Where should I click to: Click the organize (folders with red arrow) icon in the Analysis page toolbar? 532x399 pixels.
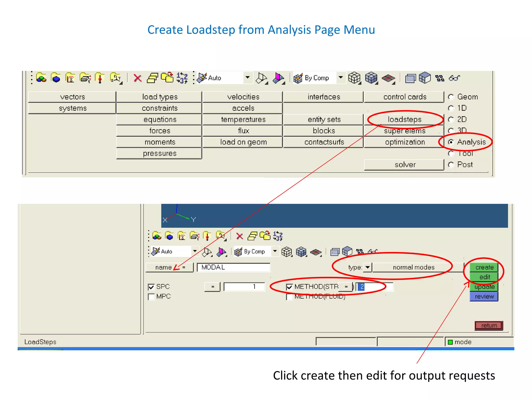pos(167,78)
